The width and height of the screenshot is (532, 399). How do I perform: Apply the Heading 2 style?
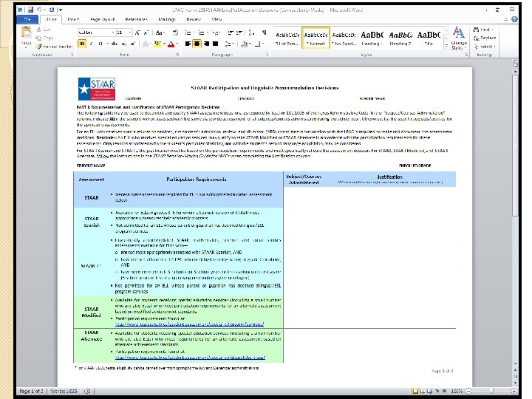pyautogui.click(x=400, y=38)
